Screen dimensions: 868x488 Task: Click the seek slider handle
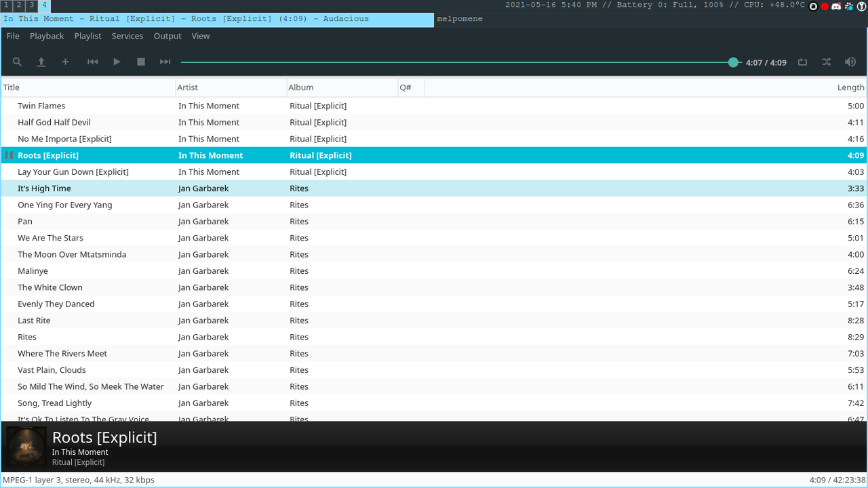(733, 62)
